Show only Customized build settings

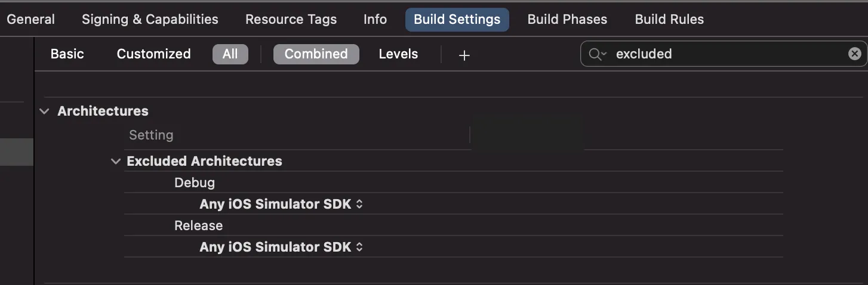[153, 54]
